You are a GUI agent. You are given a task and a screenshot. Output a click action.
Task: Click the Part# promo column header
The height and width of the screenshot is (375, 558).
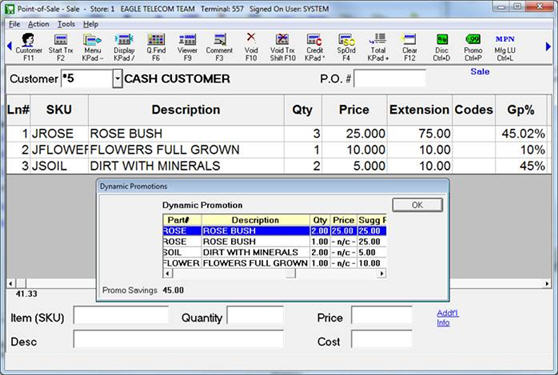(x=182, y=220)
